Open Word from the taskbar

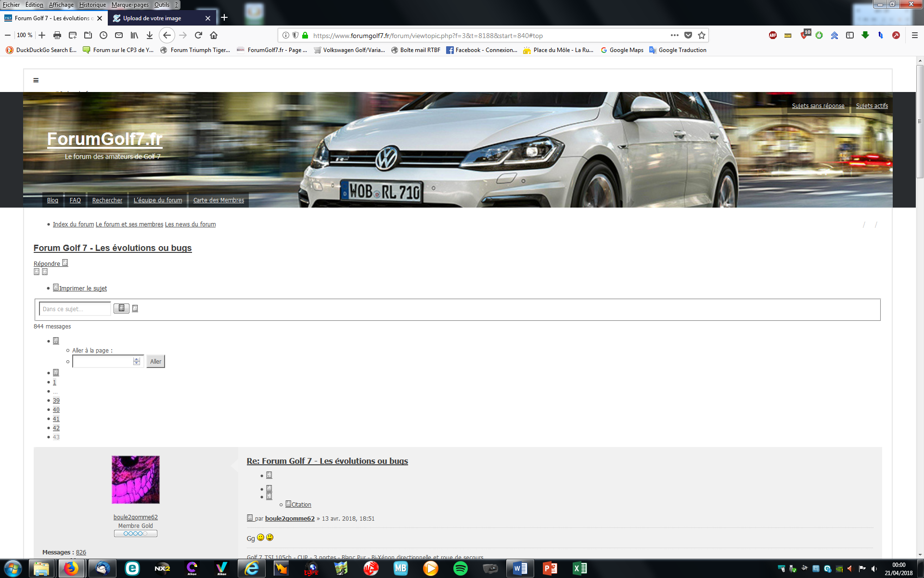520,568
